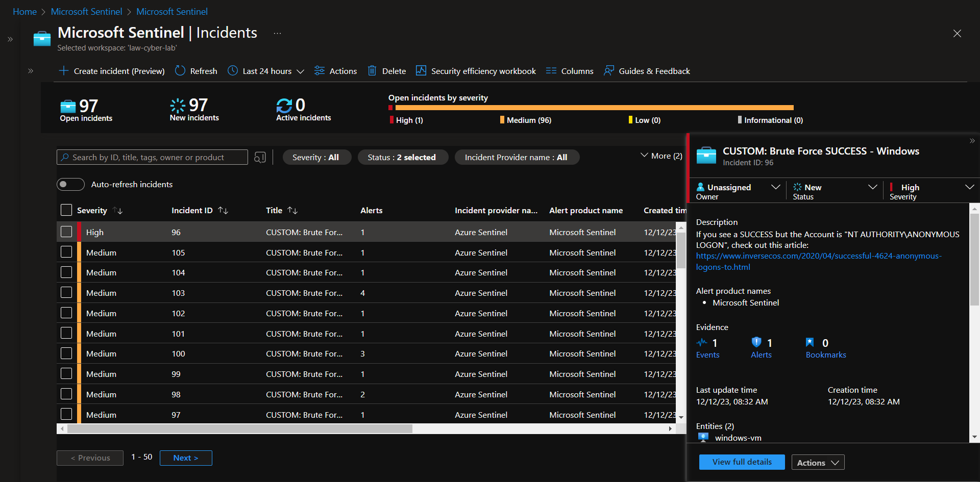Viewport: 980px width, 482px height.
Task: Open the Status : 2 selected filter
Action: 402,157
